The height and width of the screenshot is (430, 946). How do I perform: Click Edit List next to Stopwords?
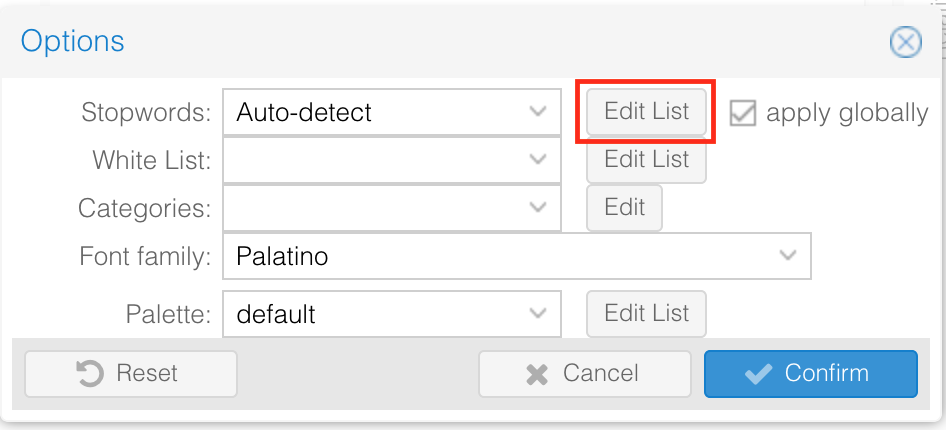tap(646, 112)
